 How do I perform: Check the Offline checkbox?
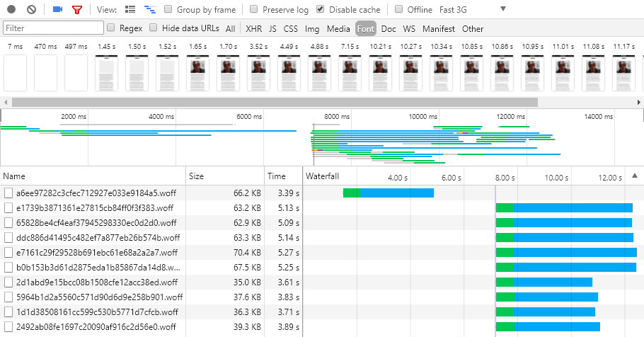pyautogui.click(x=398, y=9)
